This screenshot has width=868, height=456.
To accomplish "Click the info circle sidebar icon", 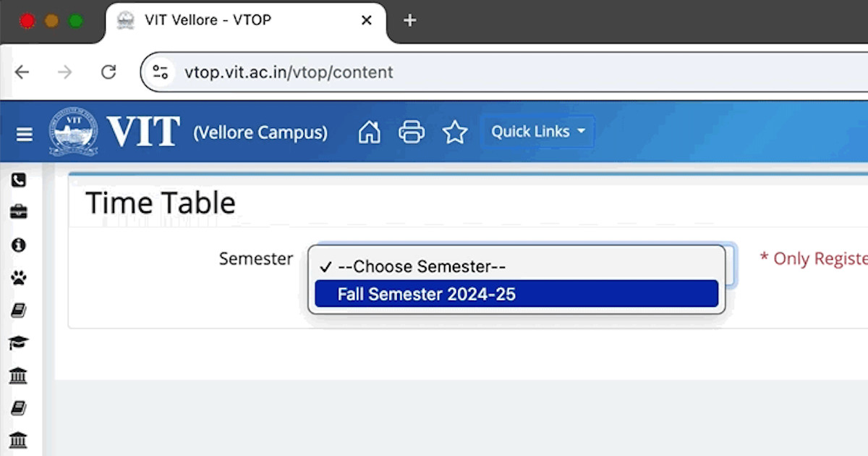I will point(18,245).
